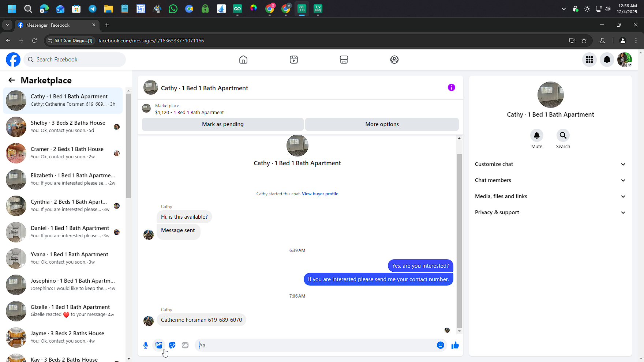Open the notifications bell in header
644x362 pixels.
click(607, 60)
